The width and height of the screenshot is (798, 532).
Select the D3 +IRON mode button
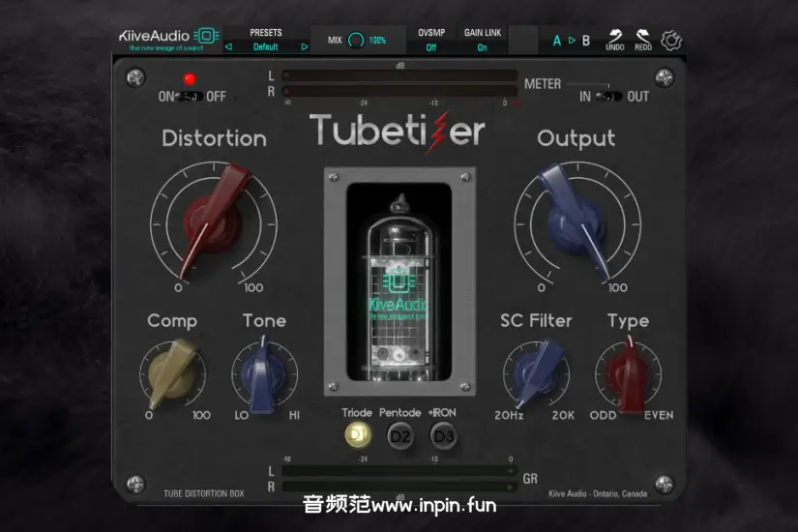pos(443,436)
